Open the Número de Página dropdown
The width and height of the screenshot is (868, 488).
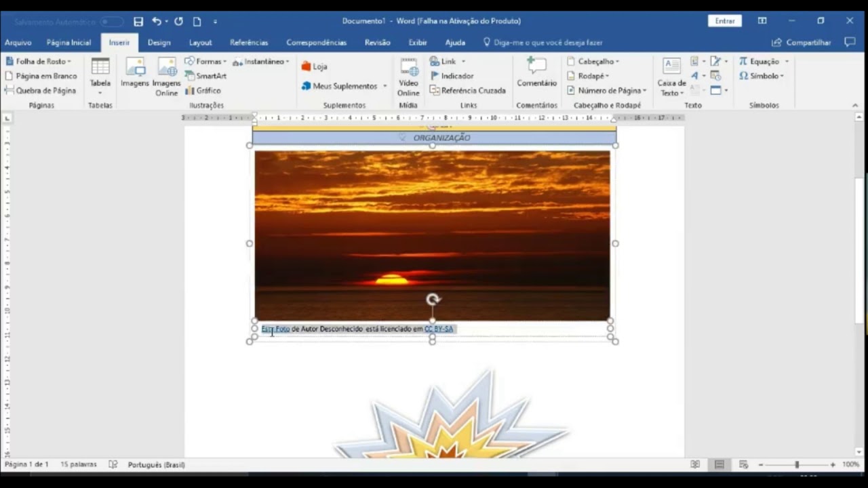pyautogui.click(x=607, y=90)
